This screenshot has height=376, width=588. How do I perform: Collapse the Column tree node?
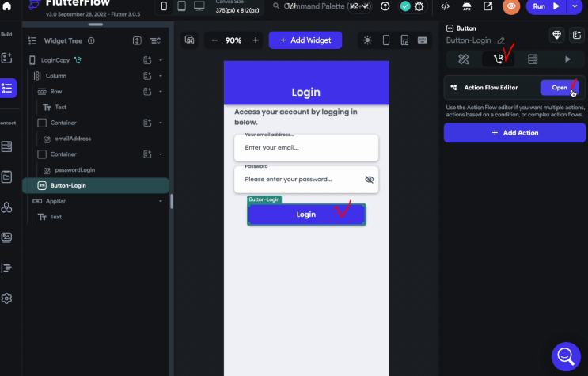point(161,76)
